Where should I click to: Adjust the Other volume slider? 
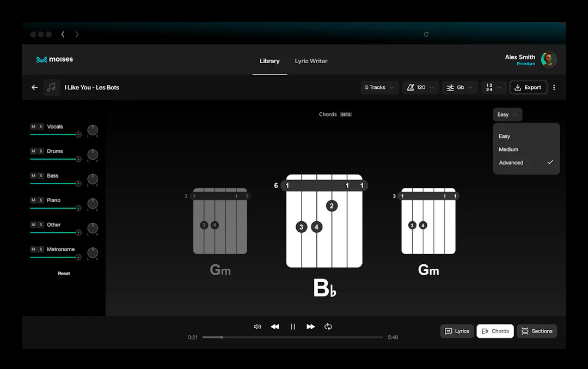[56, 233]
